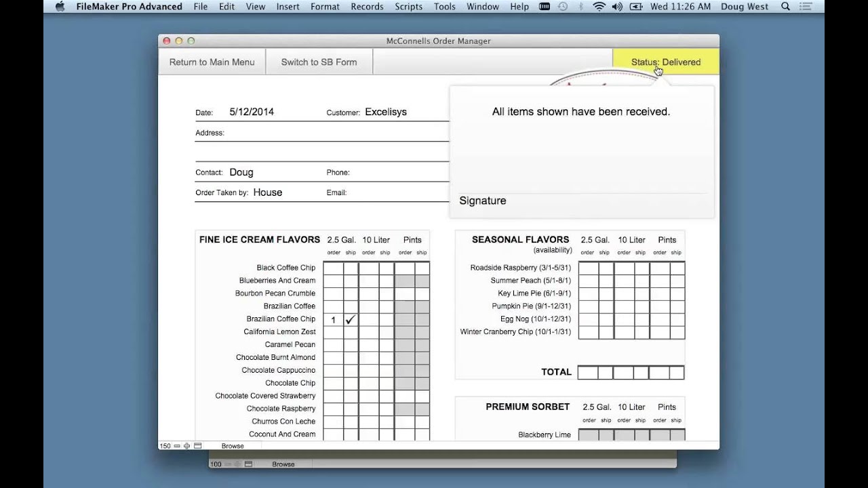Open the Records menu

(367, 7)
